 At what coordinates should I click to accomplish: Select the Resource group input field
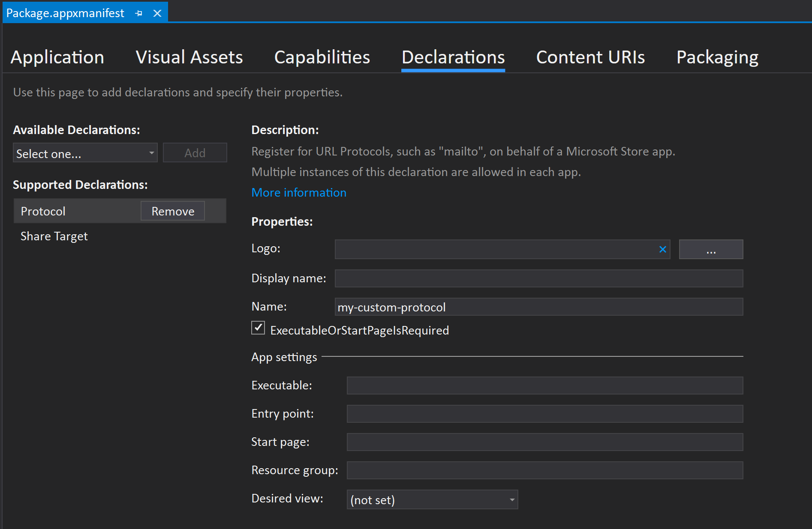544,470
